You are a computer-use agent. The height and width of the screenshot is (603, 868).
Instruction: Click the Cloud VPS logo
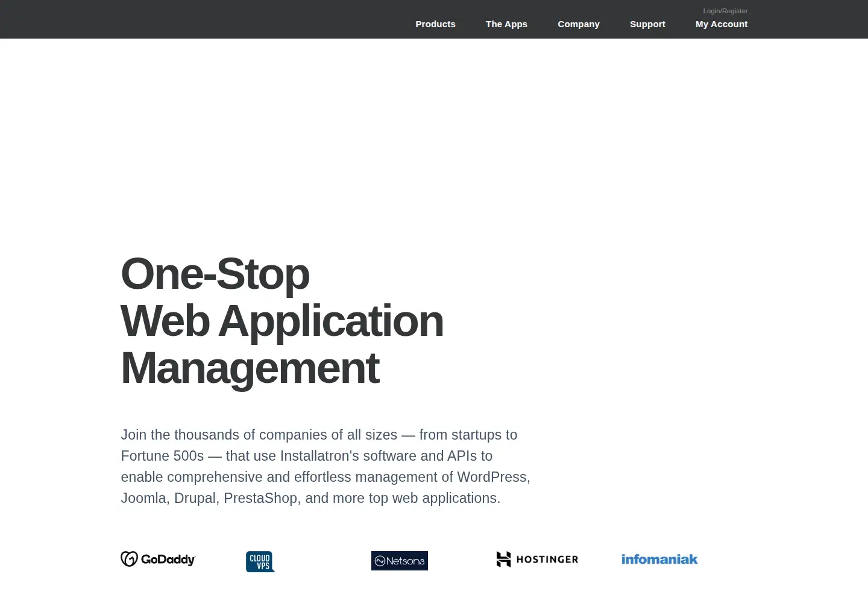(260, 561)
